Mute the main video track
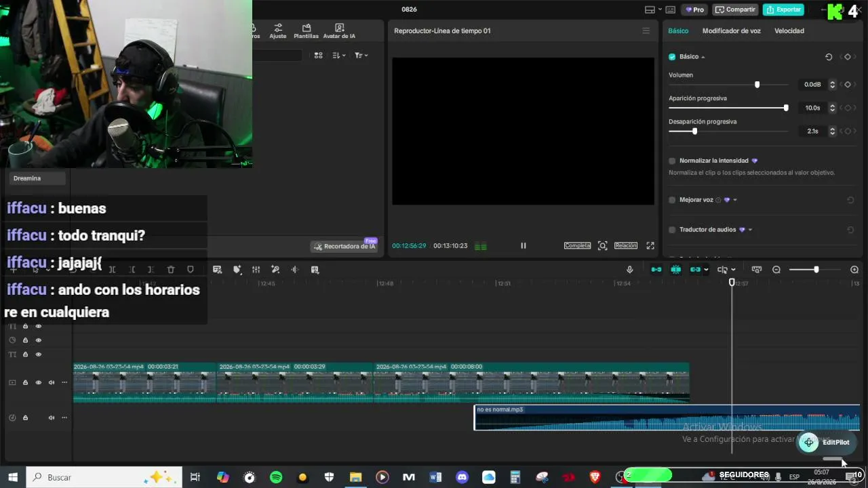Viewport: 868px width, 488px height. tap(52, 383)
